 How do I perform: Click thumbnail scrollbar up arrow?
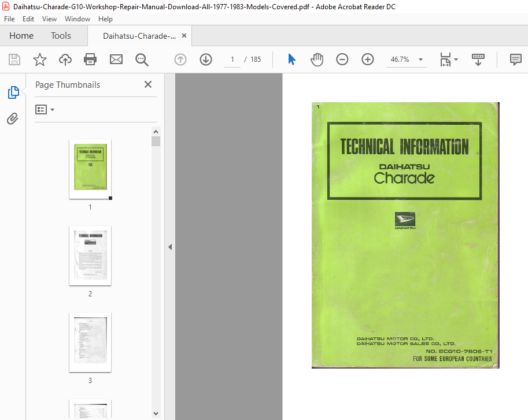pos(156,132)
